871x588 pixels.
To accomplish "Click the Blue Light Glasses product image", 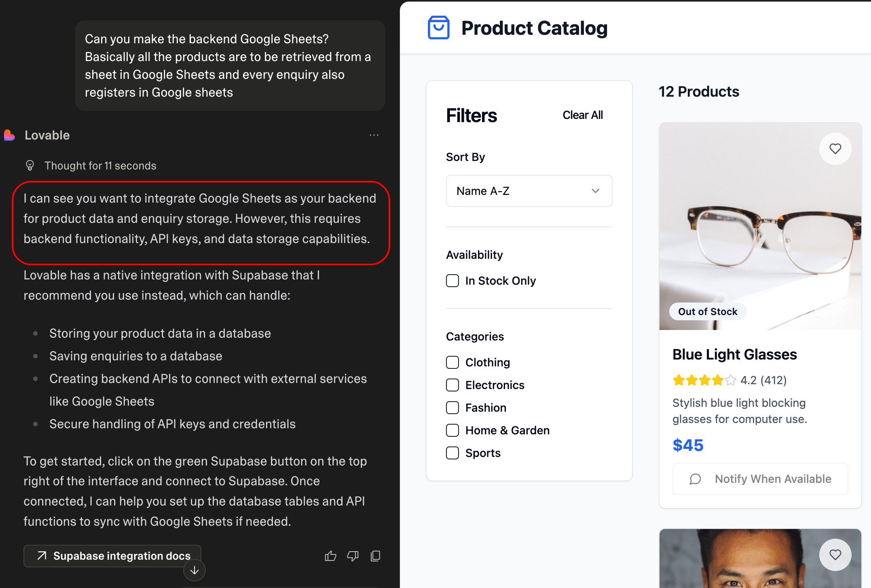I will click(760, 226).
